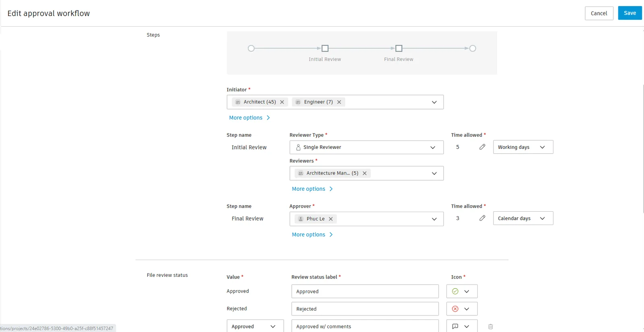Open the Reviewer Type dropdown
Viewport: 644px width, 332px height.
coord(367,147)
